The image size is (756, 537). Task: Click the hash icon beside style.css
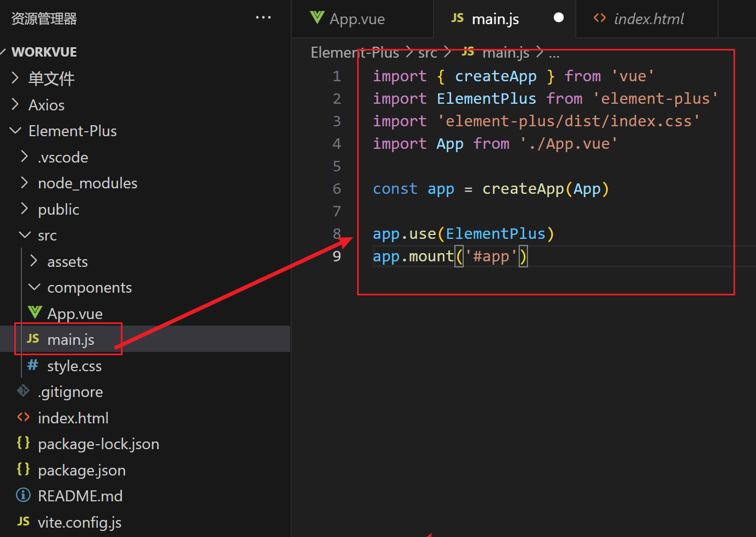pyautogui.click(x=34, y=365)
